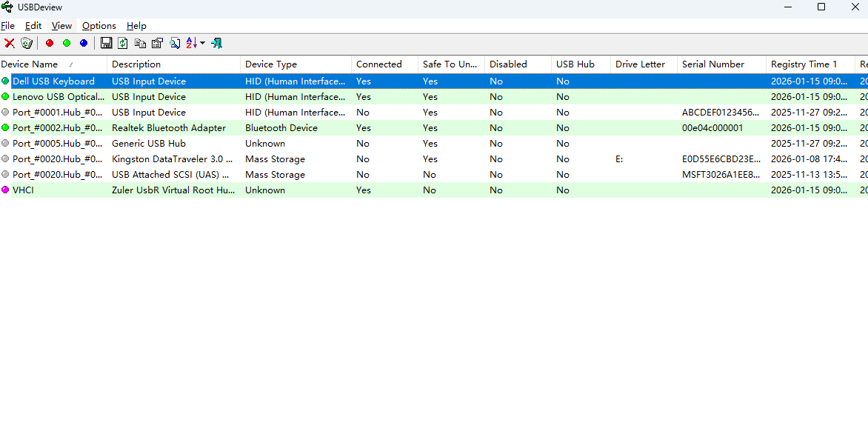Open the A-Z sort dropdown arrow
Screen dimensions: 868x434
pos(202,44)
